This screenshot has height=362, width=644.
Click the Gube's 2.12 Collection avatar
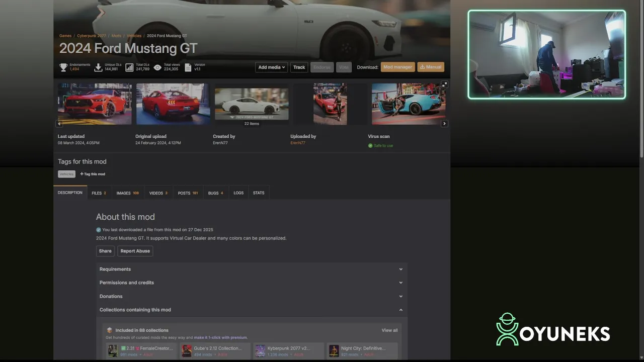point(187,350)
